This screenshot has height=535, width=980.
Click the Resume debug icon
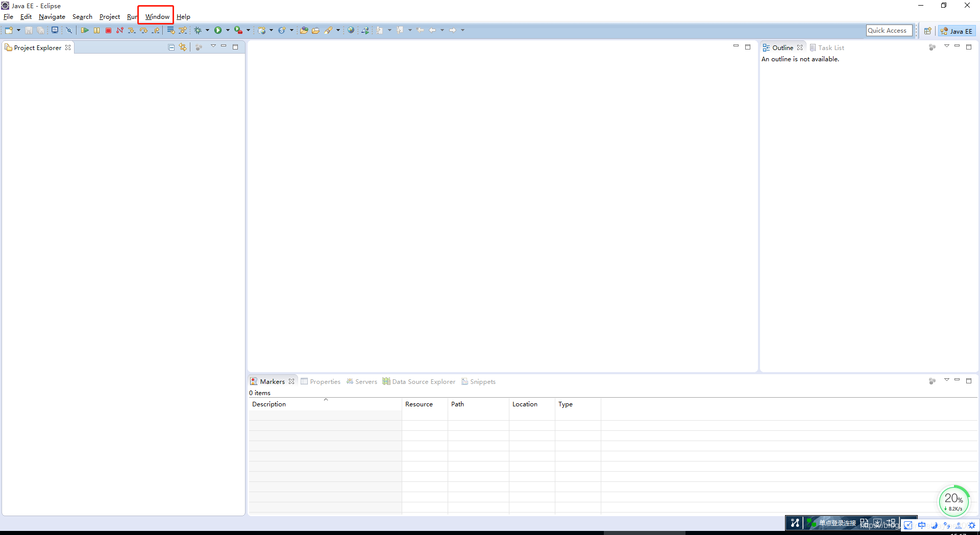[85, 31]
